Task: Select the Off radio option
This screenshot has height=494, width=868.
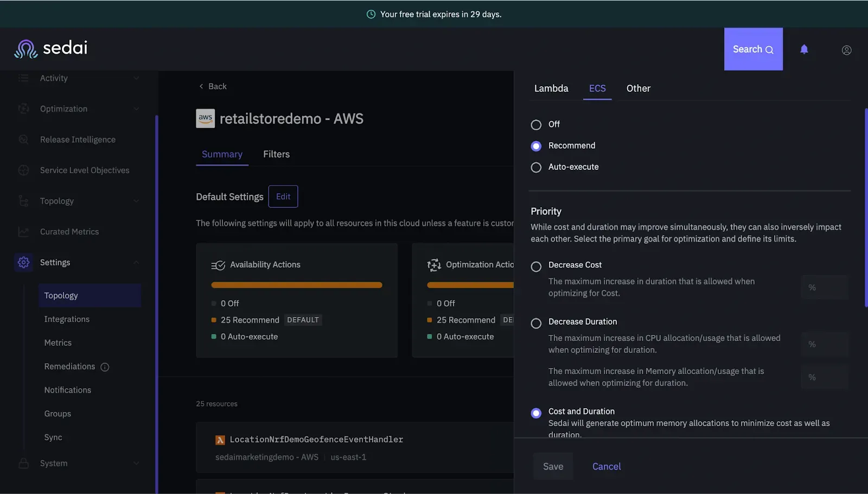Action: tap(536, 125)
